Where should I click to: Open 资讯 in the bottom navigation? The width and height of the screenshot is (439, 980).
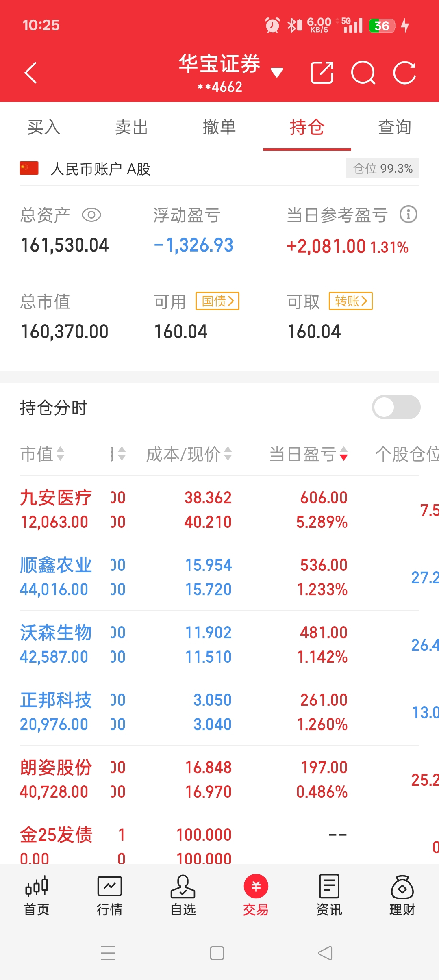[x=329, y=895]
